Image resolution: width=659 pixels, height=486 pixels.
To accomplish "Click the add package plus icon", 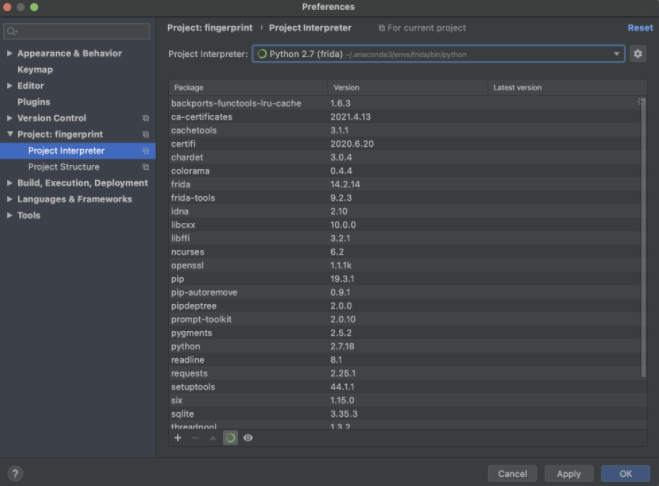I will tap(178, 438).
